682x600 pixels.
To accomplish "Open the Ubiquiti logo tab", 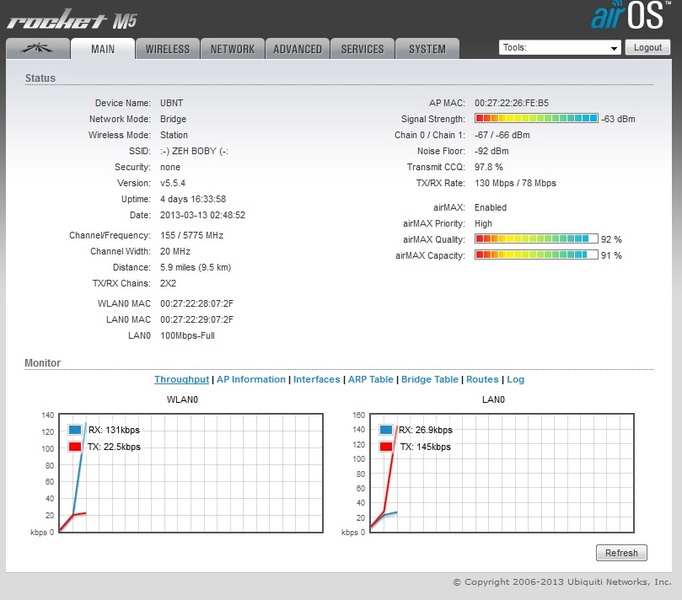I will coord(38,48).
